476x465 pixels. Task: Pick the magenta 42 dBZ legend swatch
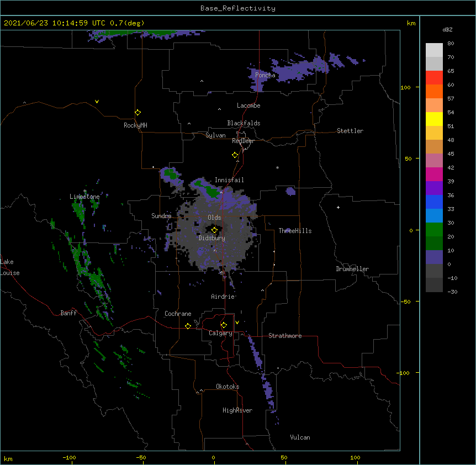[434, 174]
